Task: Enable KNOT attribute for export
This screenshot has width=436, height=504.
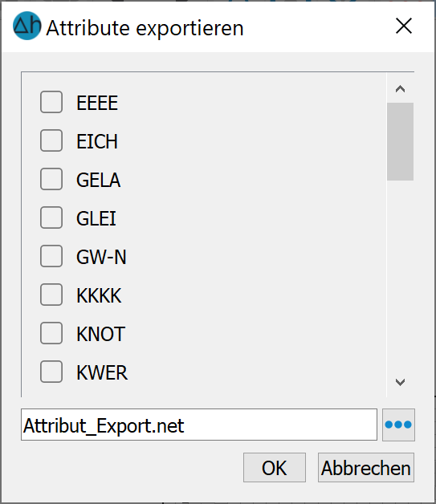Action: (51, 333)
